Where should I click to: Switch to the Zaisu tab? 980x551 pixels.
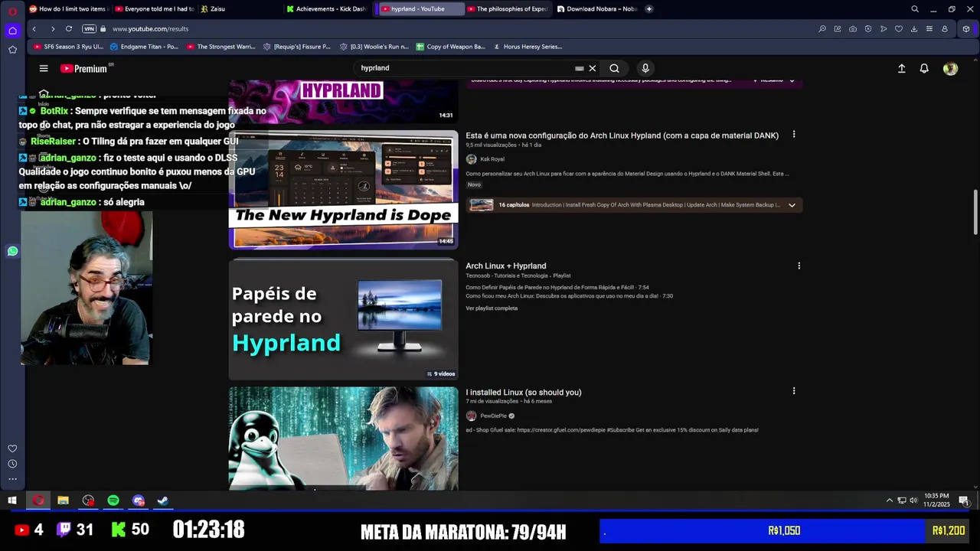pyautogui.click(x=240, y=9)
